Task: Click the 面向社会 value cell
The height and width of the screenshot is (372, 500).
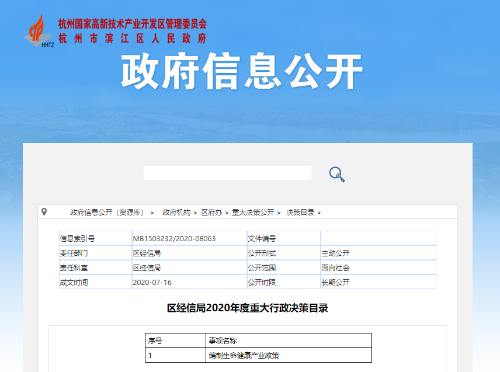Action: [378, 268]
